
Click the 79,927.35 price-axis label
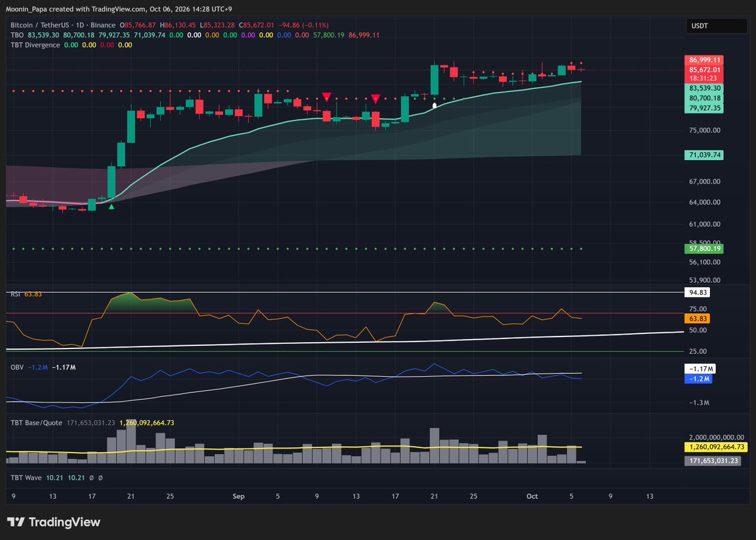click(x=705, y=108)
